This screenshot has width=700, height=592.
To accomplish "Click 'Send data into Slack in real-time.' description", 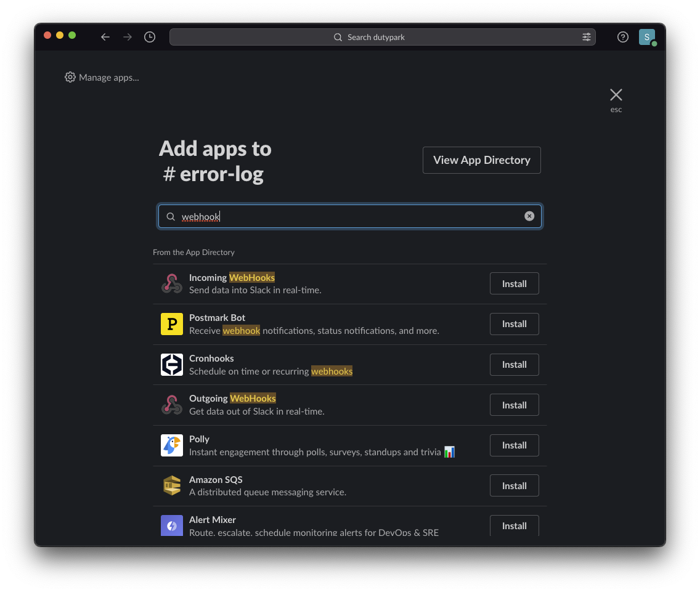I will (x=255, y=290).
